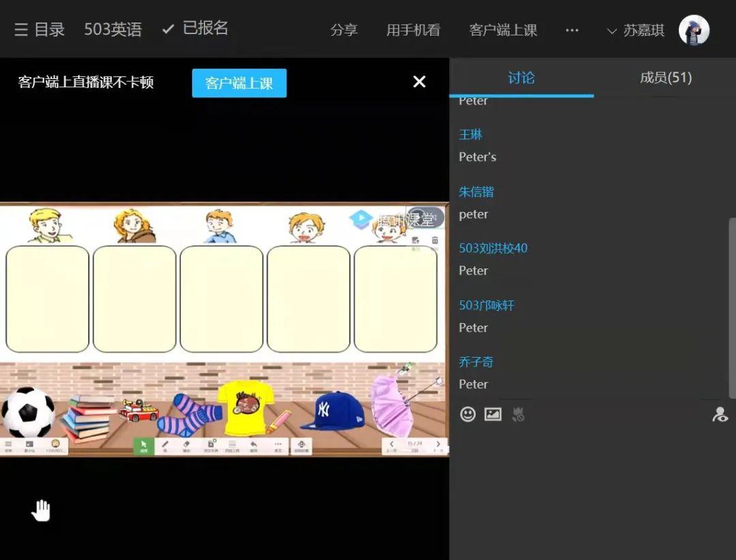Expand the 苏嘉琪 user dropdown
The width and height of the screenshot is (736, 560).
635,31
